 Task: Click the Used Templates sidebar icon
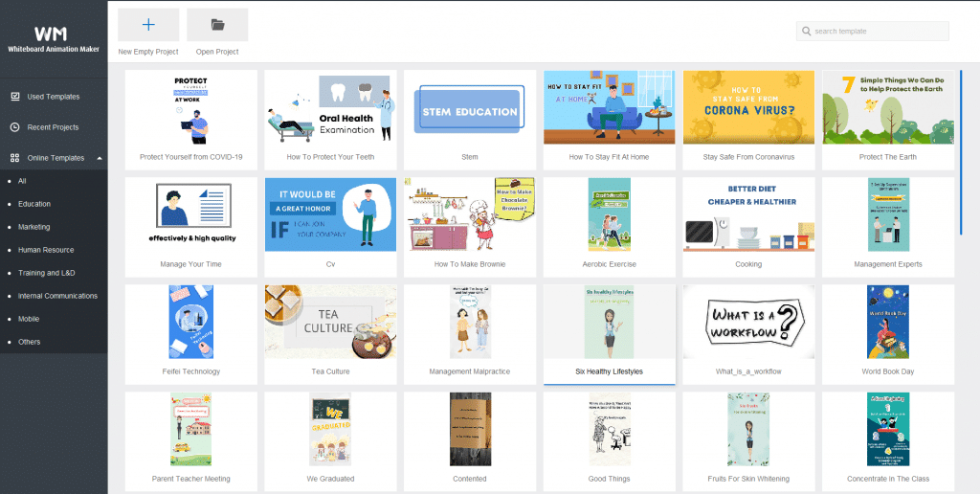pos(15,97)
